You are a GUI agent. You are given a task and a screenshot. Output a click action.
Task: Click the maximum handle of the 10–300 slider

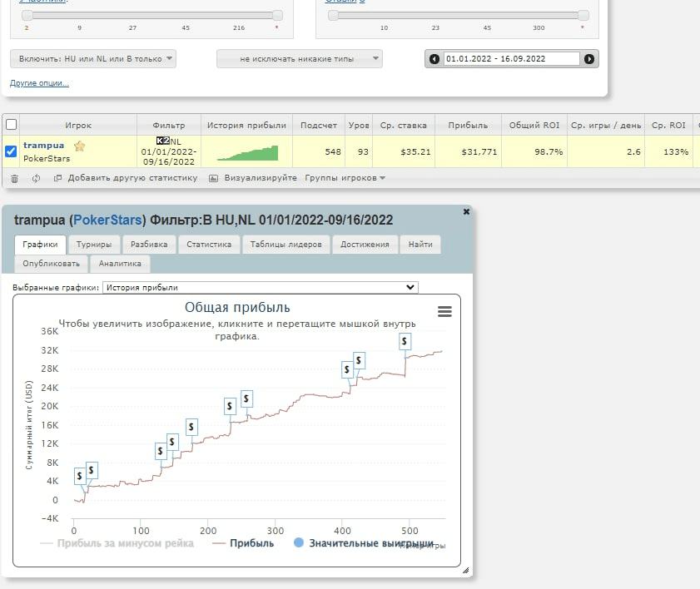(583, 15)
